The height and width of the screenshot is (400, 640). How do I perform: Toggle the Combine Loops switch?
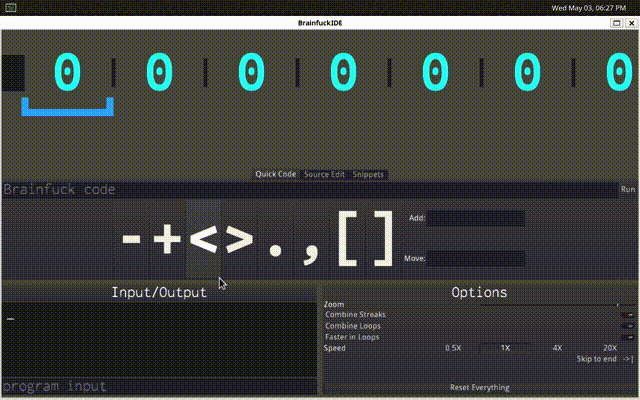click(627, 326)
